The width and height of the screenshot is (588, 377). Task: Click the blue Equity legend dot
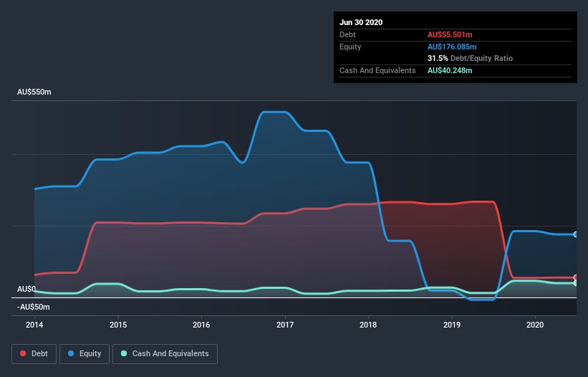click(71, 353)
